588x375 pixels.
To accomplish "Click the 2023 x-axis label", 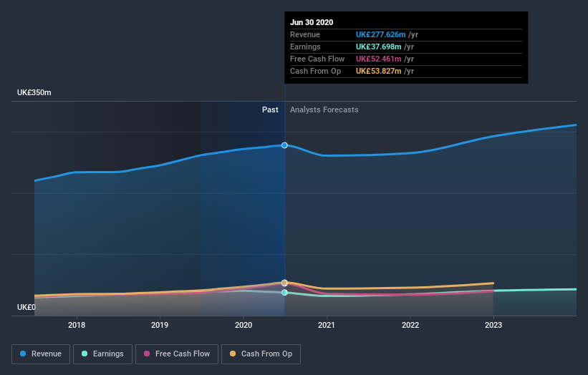I will point(493,325).
